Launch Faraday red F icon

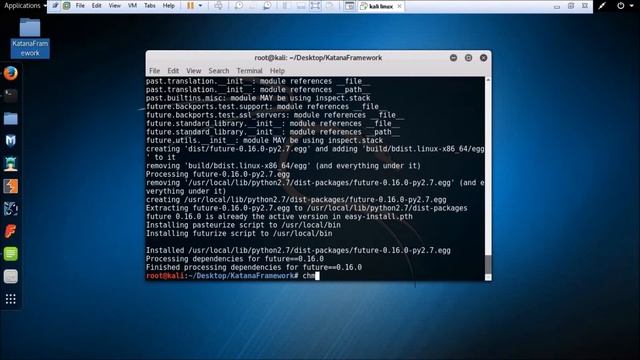pos(11,231)
